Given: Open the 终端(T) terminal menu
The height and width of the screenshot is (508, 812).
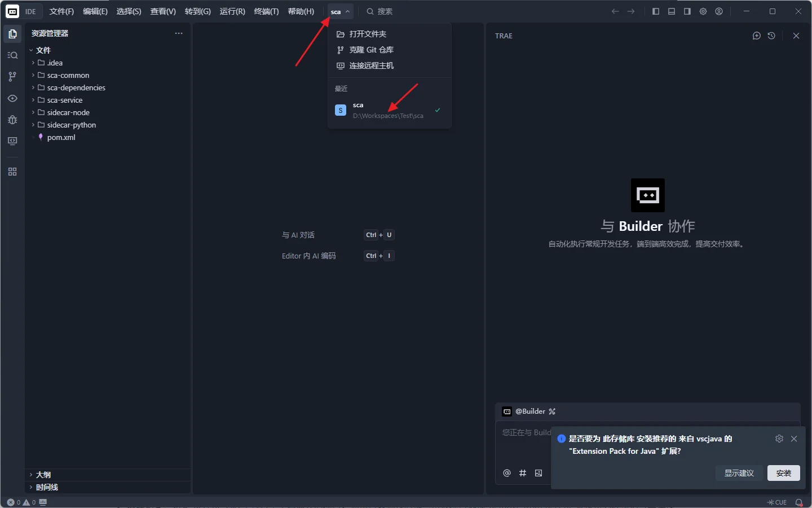Looking at the screenshot, I should click(266, 11).
